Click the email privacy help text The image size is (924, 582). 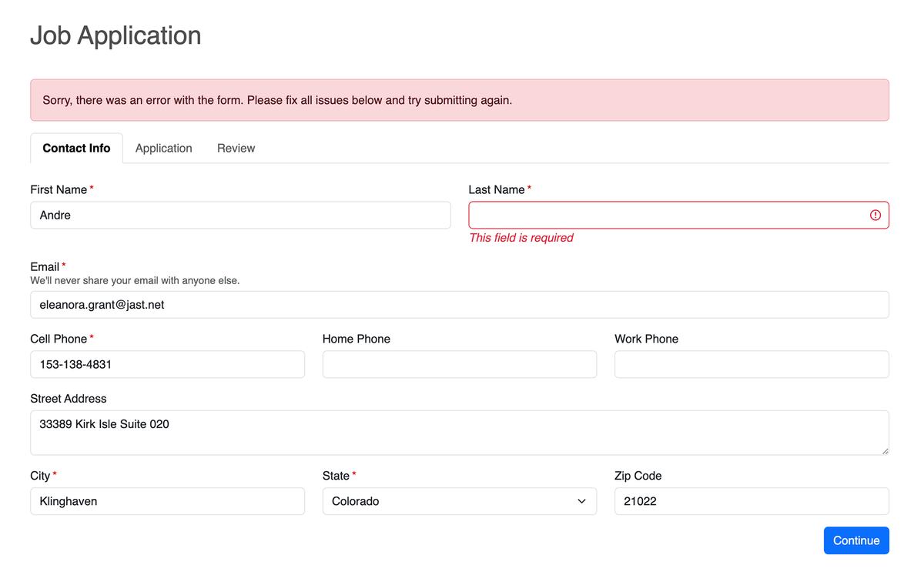tap(135, 281)
